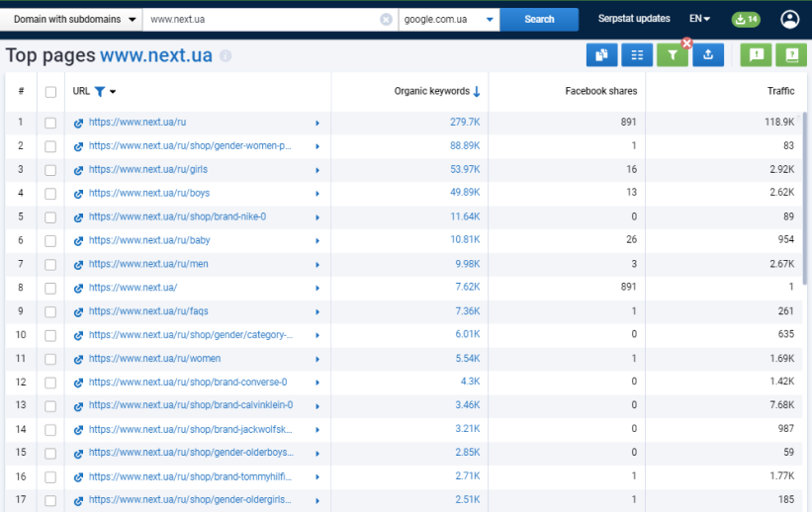Screen dimensions: 812x512
Task: Open the brand-jackwolfsk shop URL link
Action: click(191, 429)
